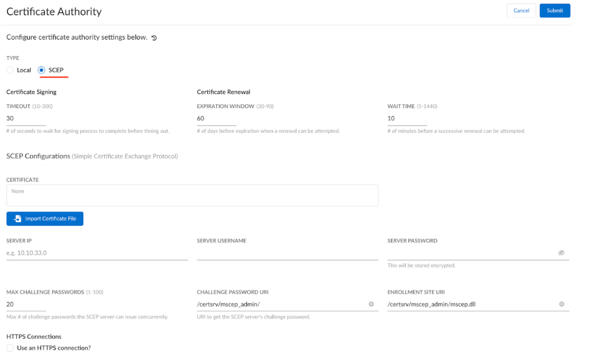Focus the signing Timeout field
This screenshot has height=364, width=598.
tap(26, 119)
